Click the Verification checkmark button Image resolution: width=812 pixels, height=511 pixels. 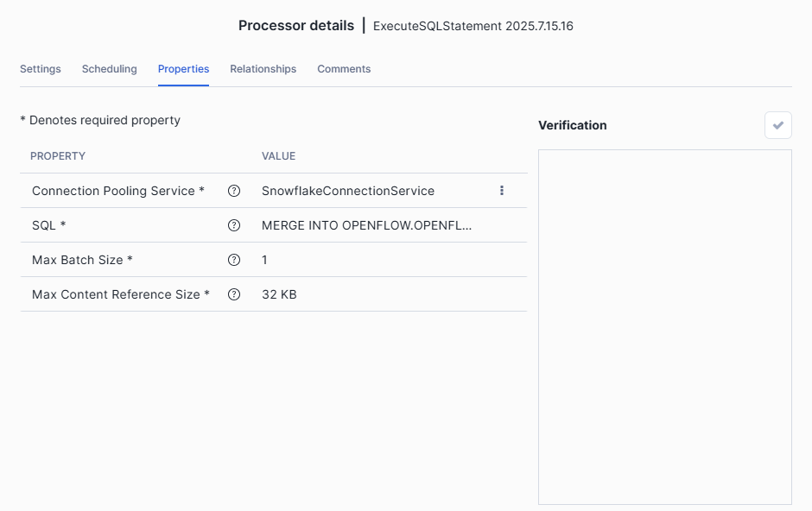pyautogui.click(x=777, y=125)
